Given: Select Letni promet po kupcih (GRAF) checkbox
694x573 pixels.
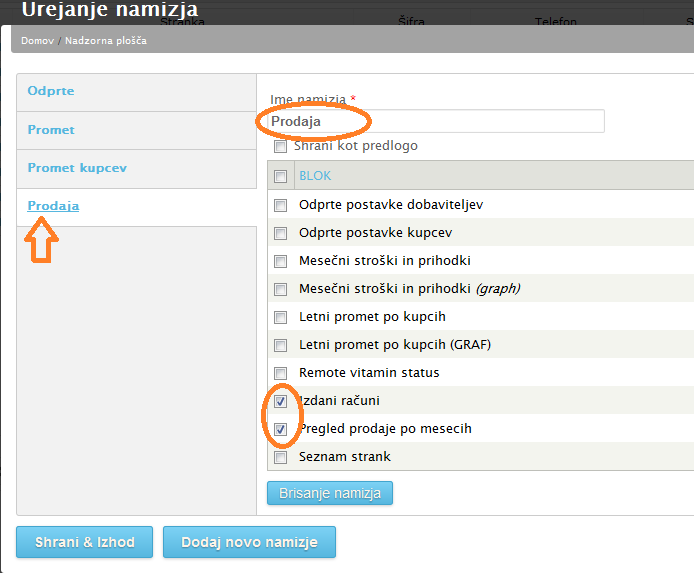Looking at the screenshot, I should [281, 345].
